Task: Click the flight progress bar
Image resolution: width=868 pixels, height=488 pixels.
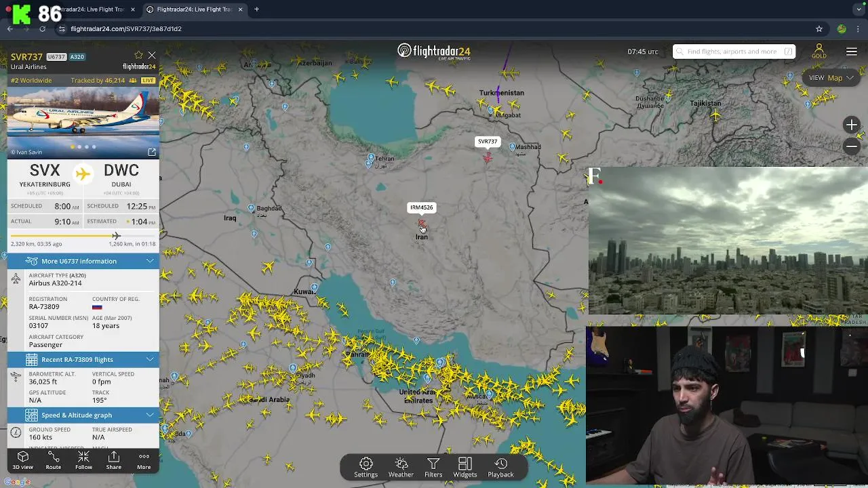Action: point(83,236)
